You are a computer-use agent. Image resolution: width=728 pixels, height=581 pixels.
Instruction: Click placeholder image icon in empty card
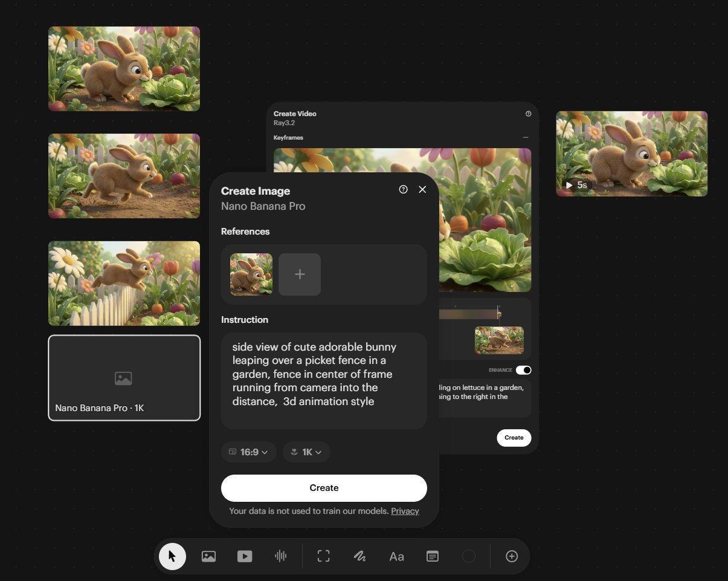[123, 378]
